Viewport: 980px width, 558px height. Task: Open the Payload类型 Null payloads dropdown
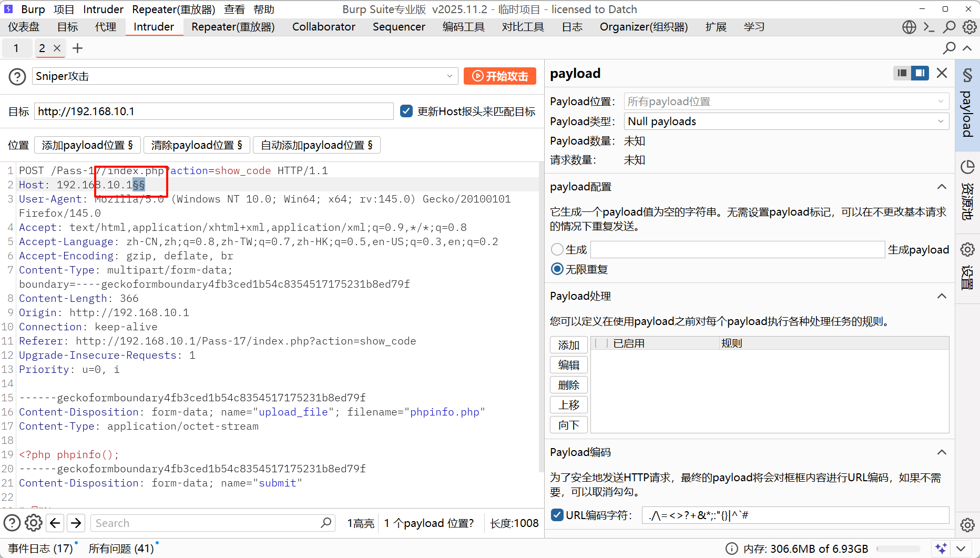(x=787, y=121)
